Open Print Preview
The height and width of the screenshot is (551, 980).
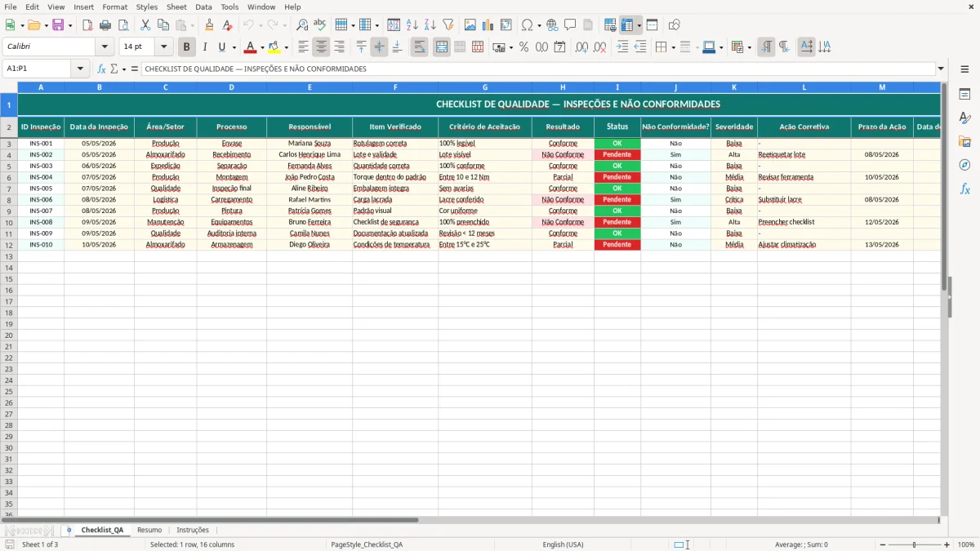coord(122,25)
